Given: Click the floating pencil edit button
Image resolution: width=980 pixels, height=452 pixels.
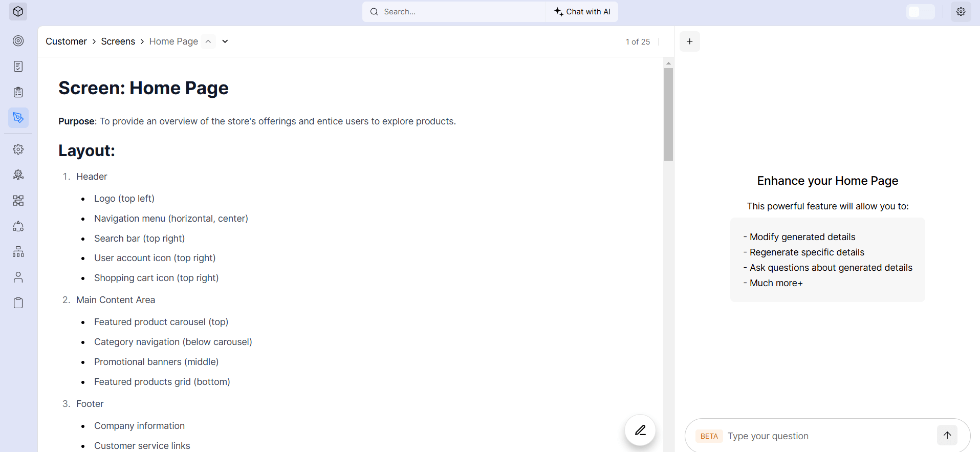Looking at the screenshot, I should point(640,430).
